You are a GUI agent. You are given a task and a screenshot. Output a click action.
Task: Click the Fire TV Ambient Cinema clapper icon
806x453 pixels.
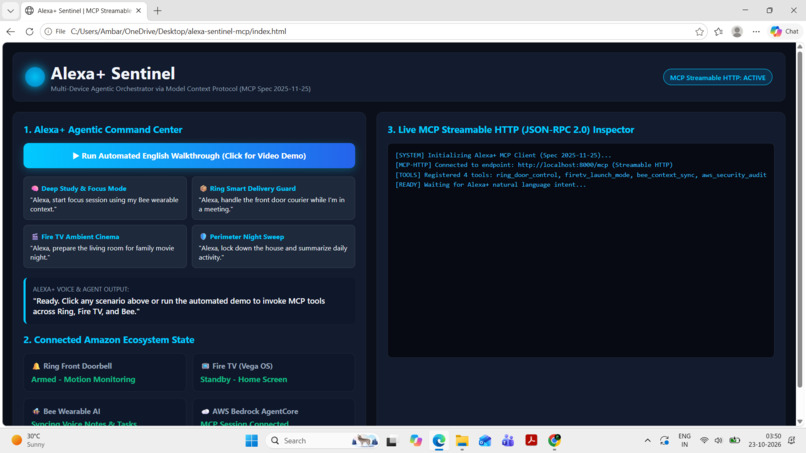click(x=34, y=237)
